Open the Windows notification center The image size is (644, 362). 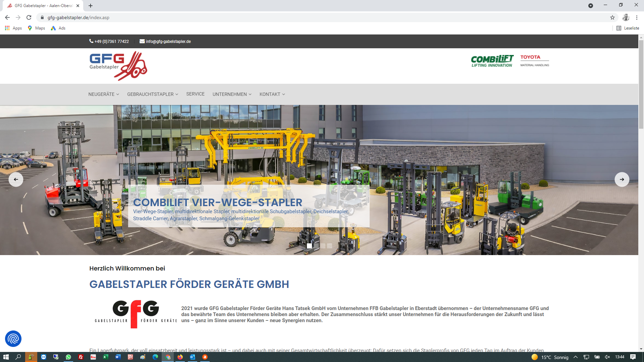point(633,357)
